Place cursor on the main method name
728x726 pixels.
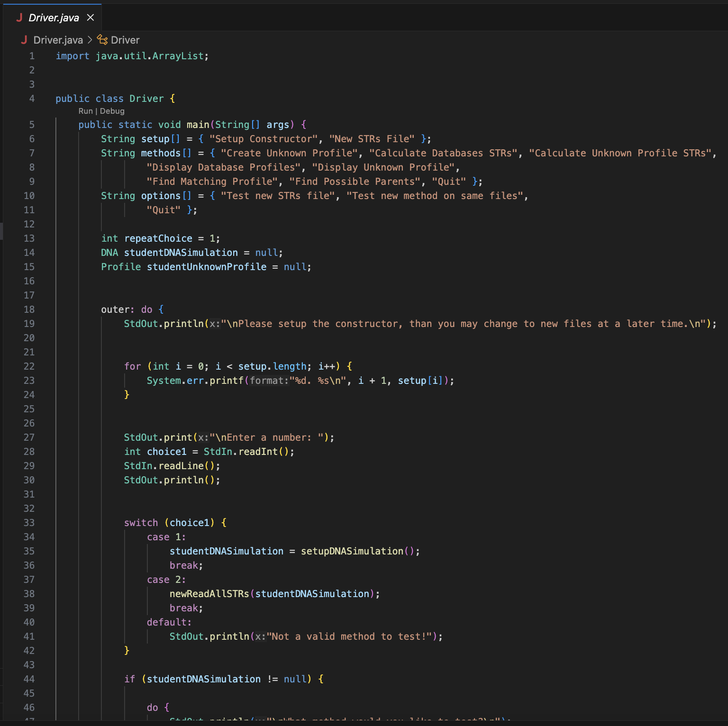coord(199,125)
